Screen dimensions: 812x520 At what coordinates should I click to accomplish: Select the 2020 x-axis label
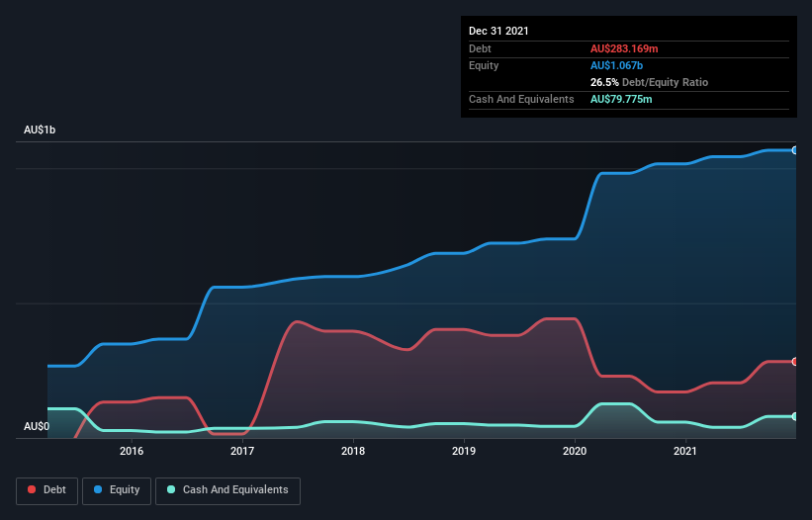click(x=575, y=451)
